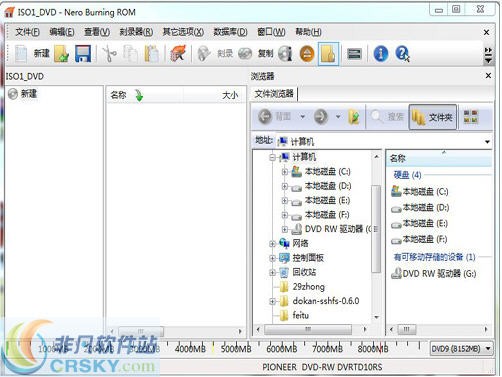Screen dimensions: 502x377
Task: Toggle the Folders (文件夹) button in browser
Action: click(x=433, y=117)
